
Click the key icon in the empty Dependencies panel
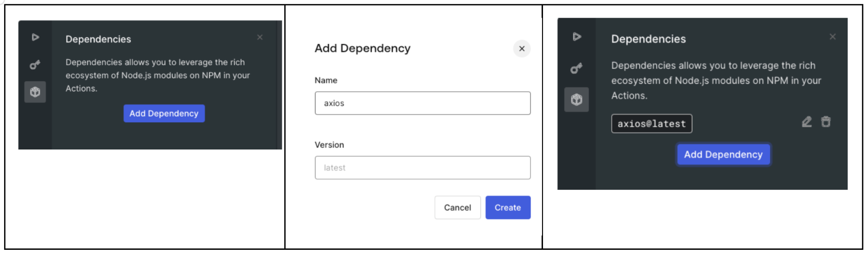coord(35,65)
